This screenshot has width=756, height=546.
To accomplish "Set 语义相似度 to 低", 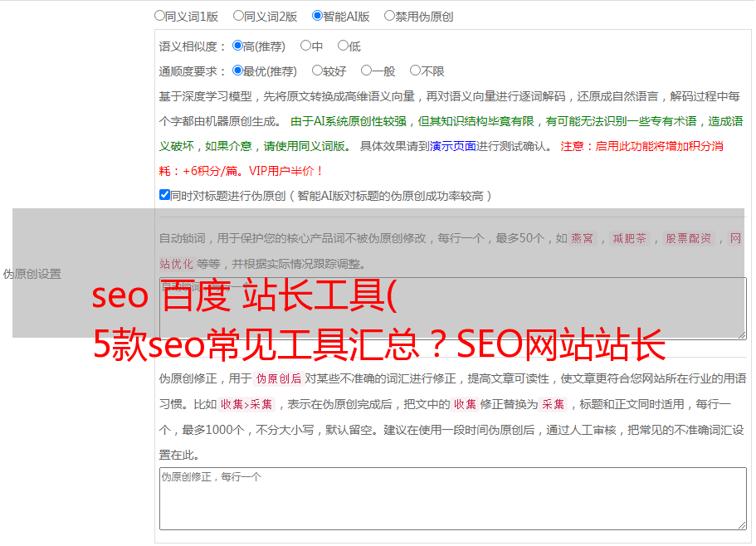I will tap(343, 46).
